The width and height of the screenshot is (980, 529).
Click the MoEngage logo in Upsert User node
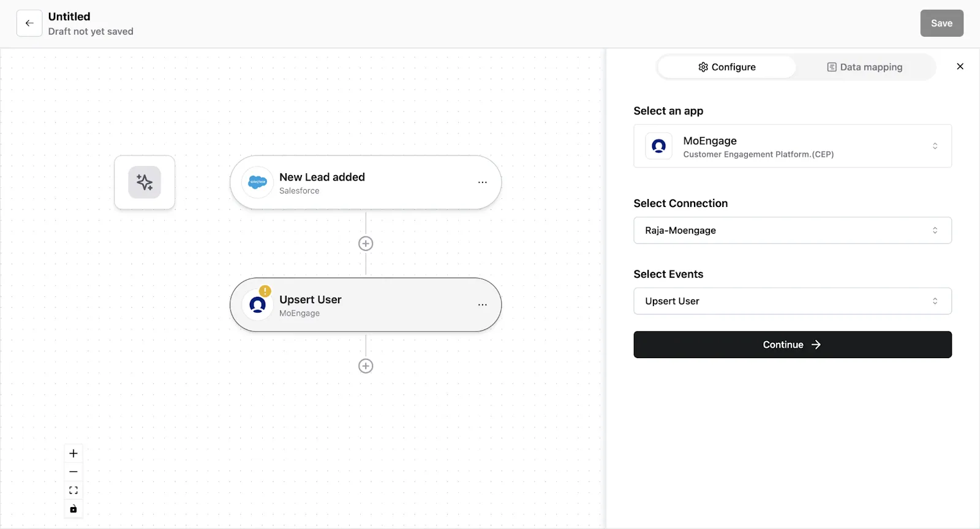click(x=258, y=305)
